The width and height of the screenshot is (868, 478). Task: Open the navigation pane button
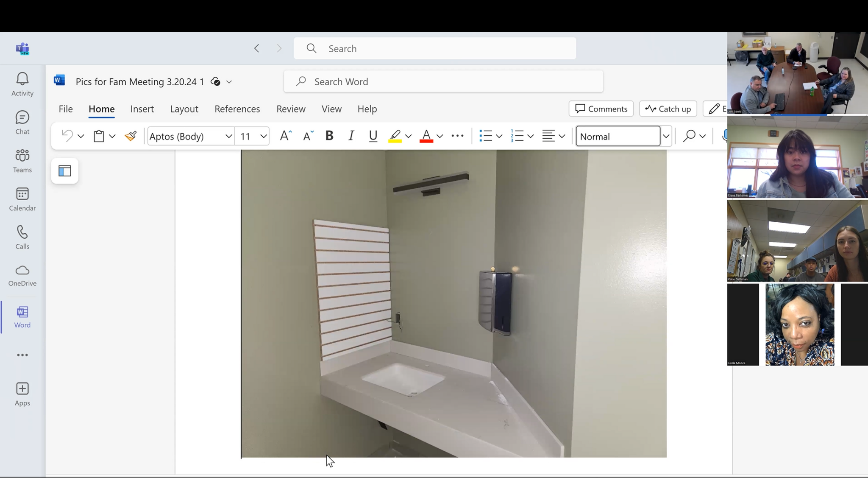(x=65, y=171)
